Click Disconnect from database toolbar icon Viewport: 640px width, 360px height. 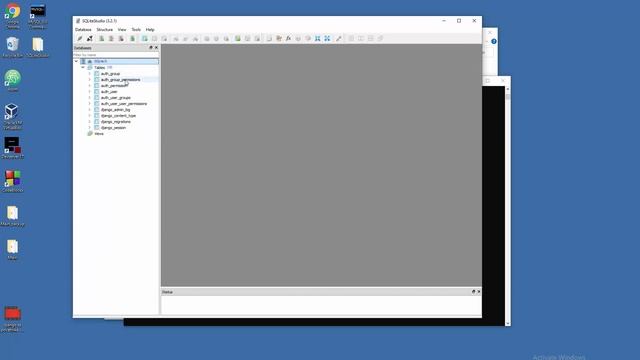90,38
